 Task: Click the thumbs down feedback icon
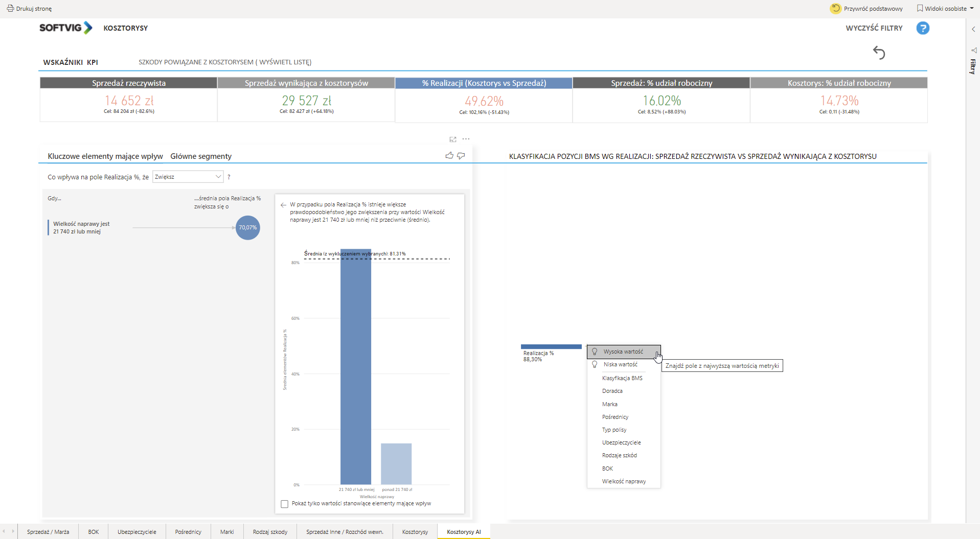tap(461, 155)
